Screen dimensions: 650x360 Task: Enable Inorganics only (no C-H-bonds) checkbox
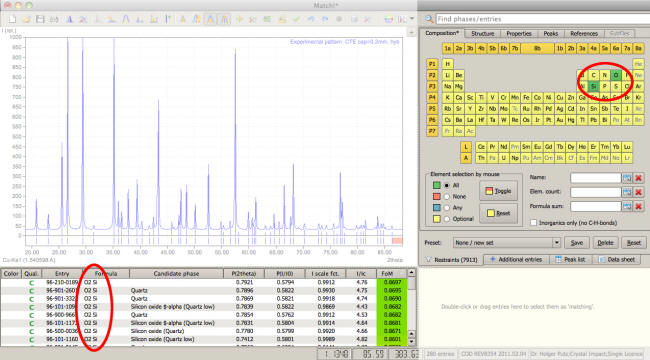tap(534, 223)
